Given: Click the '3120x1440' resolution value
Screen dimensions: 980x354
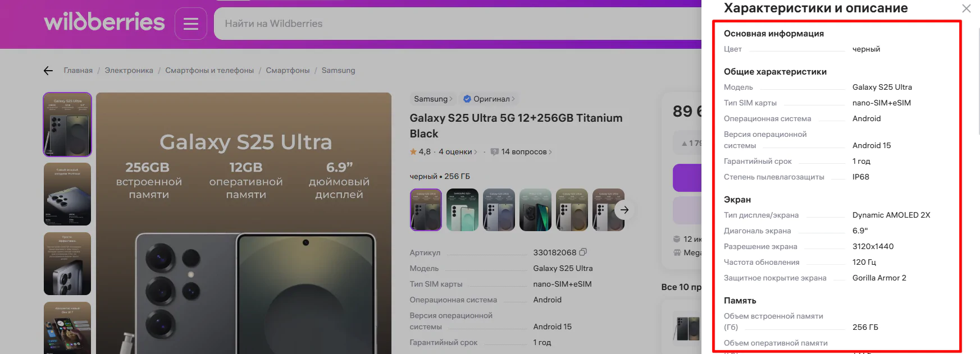Looking at the screenshot, I should point(873,246).
